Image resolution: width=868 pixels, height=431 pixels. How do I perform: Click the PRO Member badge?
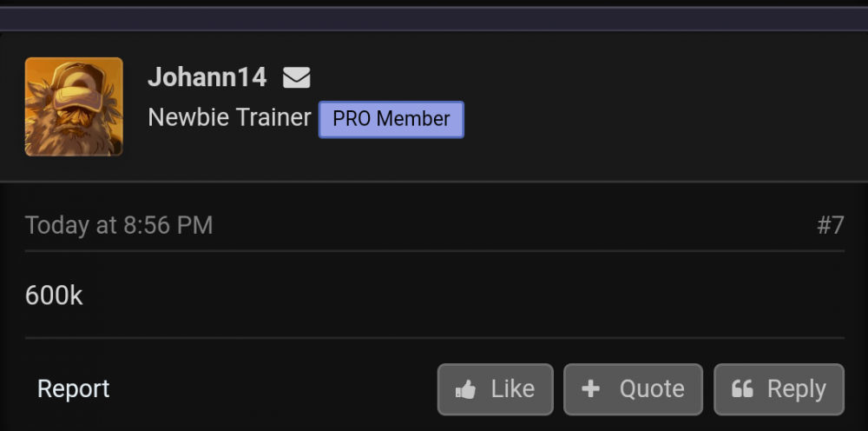(x=391, y=119)
